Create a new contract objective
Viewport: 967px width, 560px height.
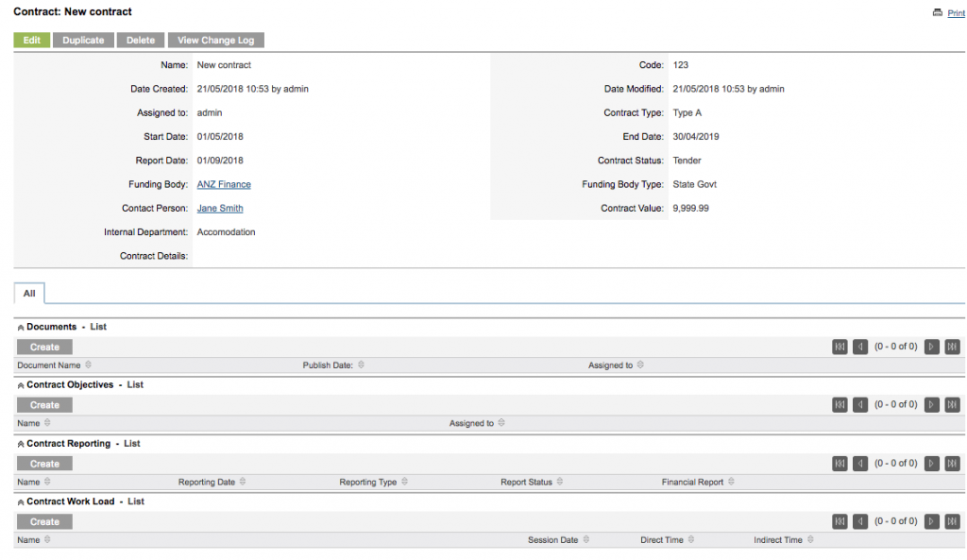click(44, 405)
